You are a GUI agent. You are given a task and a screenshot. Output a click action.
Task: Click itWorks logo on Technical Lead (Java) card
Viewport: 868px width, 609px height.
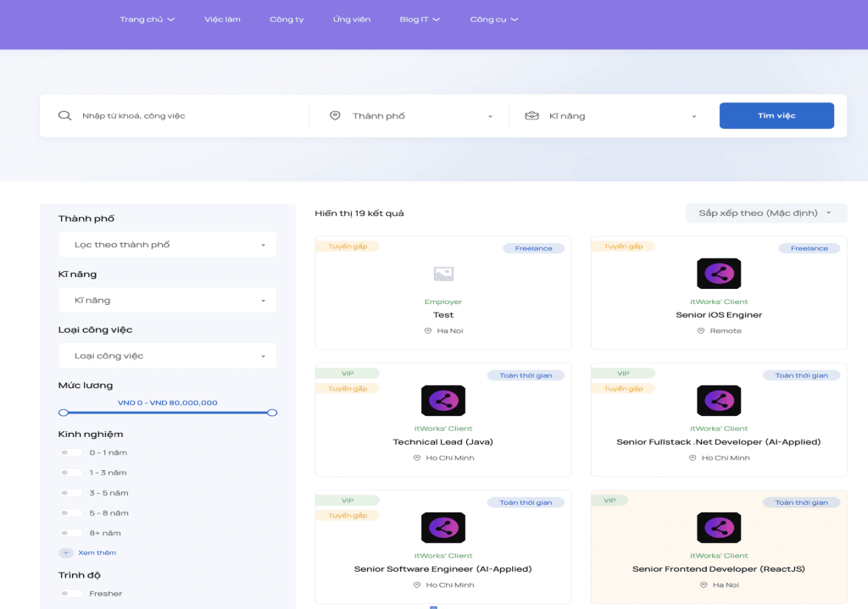click(442, 401)
